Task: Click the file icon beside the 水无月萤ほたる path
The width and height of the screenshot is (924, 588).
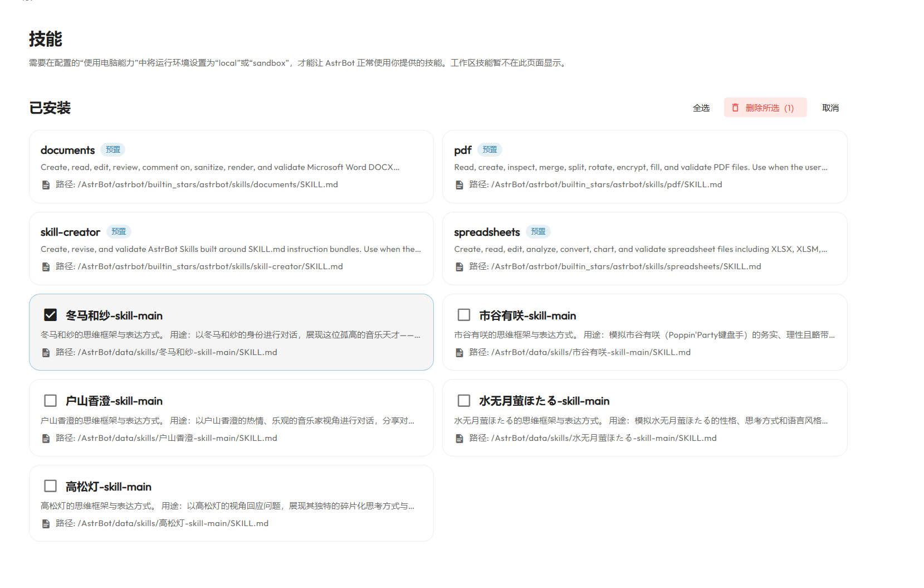Action: [459, 439]
